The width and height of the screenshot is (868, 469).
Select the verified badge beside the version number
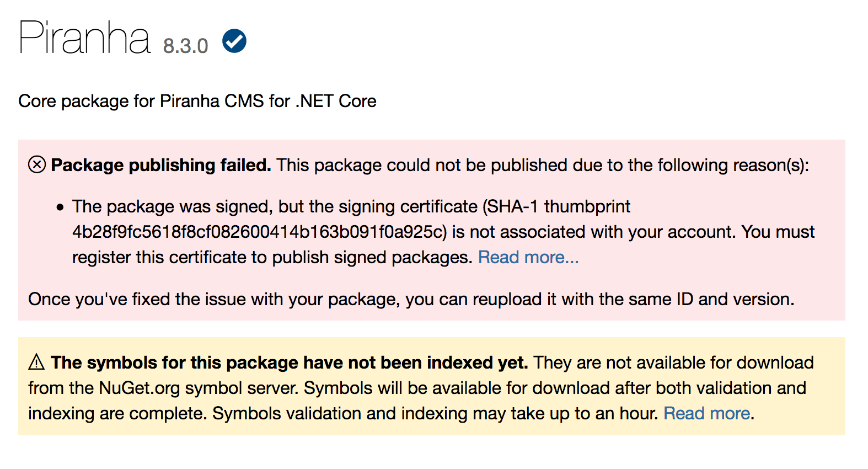(x=234, y=40)
